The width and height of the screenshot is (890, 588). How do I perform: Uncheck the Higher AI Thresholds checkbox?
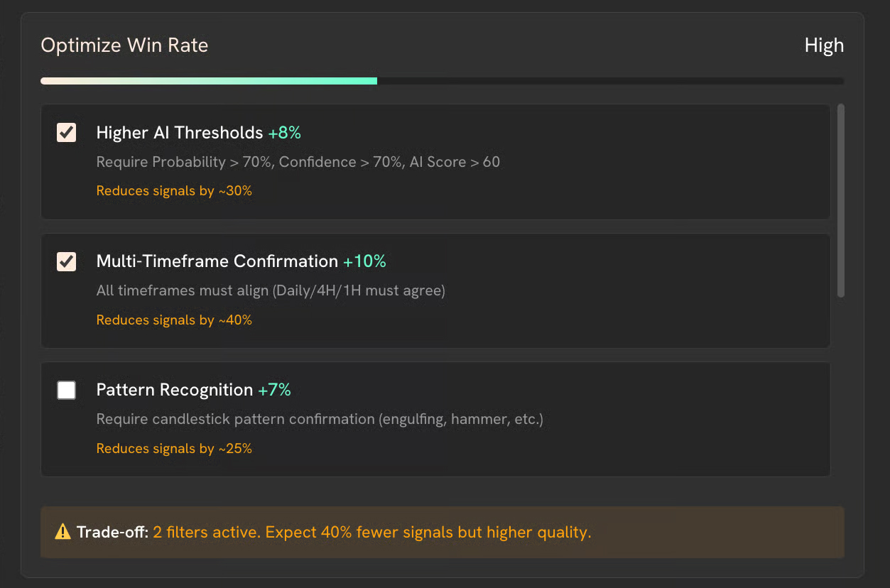coord(67,133)
